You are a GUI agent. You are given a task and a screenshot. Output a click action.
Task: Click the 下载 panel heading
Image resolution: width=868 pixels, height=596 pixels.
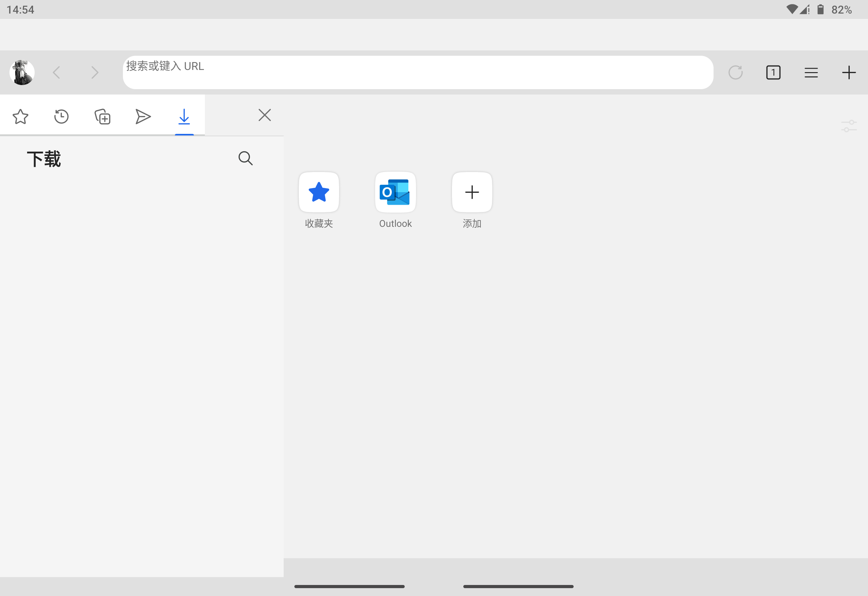coord(44,159)
